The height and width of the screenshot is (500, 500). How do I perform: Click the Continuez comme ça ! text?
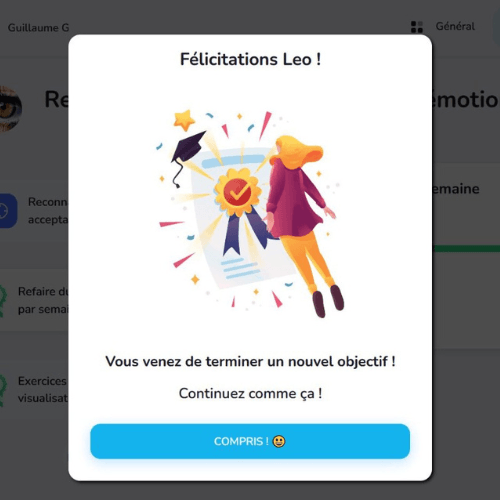pyautogui.click(x=250, y=393)
